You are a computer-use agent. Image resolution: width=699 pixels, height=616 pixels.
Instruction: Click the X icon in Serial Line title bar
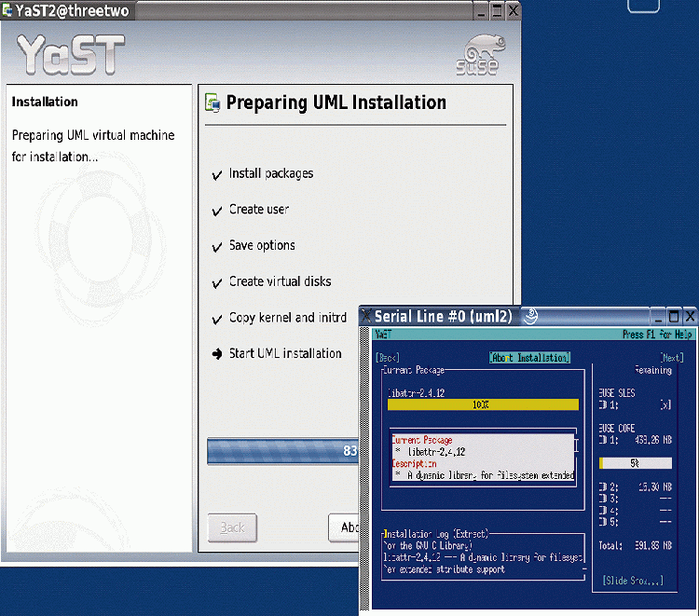pyautogui.click(x=366, y=317)
